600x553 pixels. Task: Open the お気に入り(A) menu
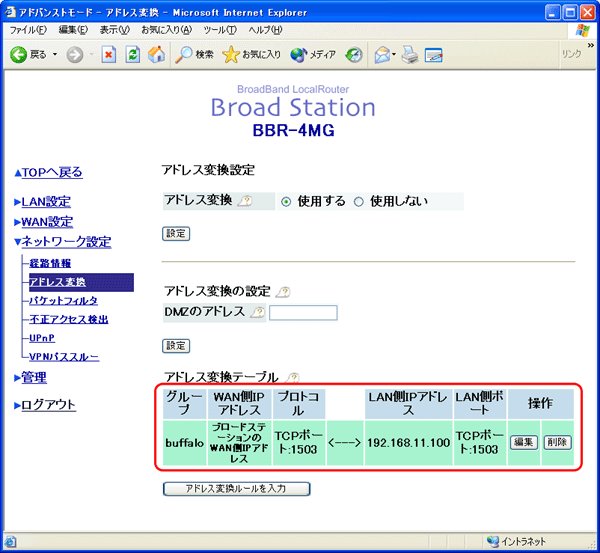166,30
